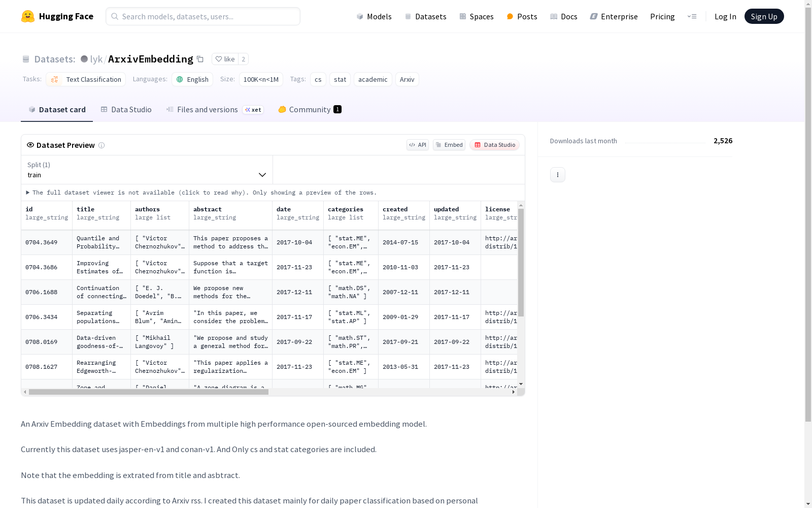
Task: Filter by Text Classification task tag
Action: [x=86, y=79]
